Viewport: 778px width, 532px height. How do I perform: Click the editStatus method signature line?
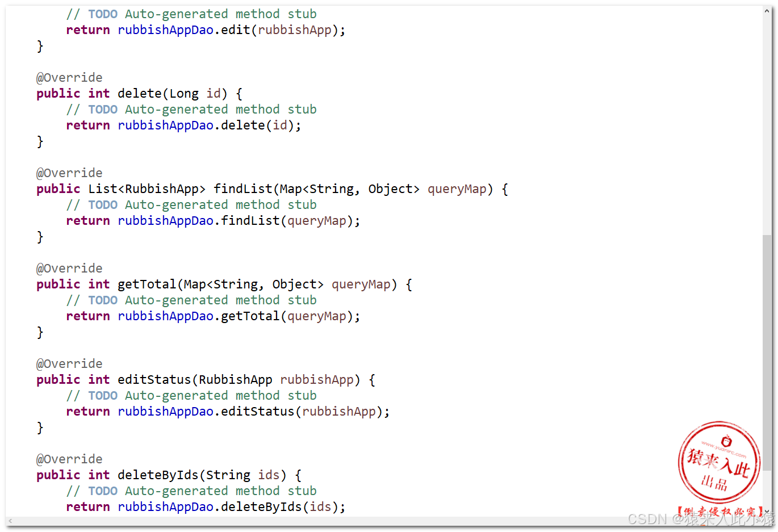click(206, 380)
